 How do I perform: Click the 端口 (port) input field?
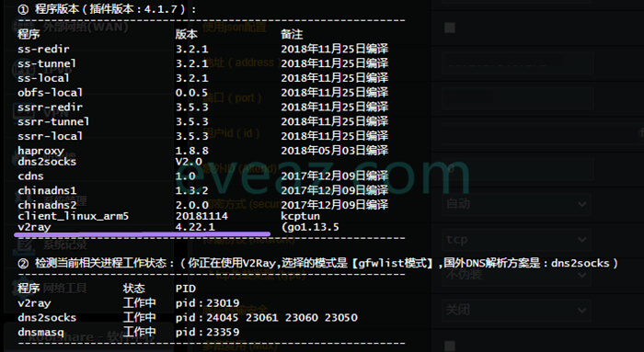[x=517, y=98]
